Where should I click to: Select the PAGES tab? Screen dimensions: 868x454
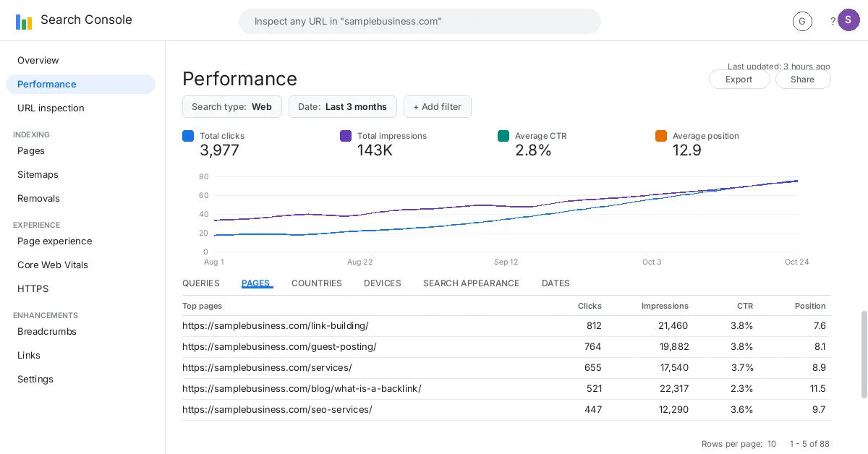(256, 283)
